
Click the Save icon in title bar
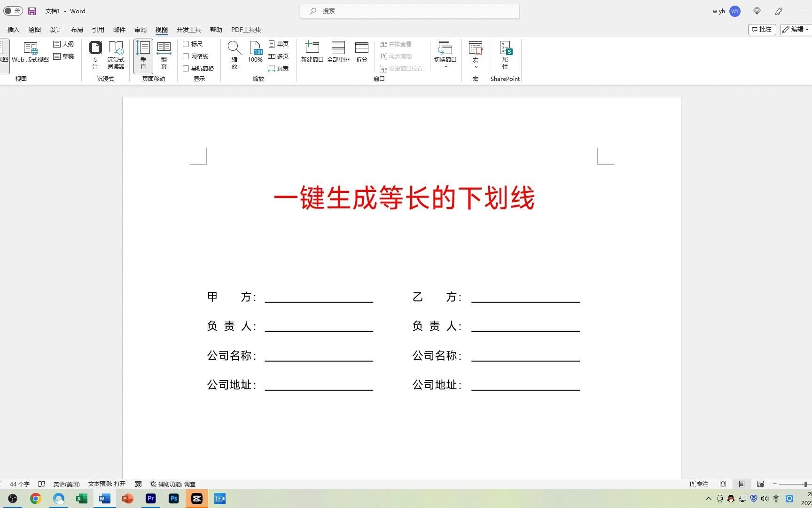click(32, 11)
